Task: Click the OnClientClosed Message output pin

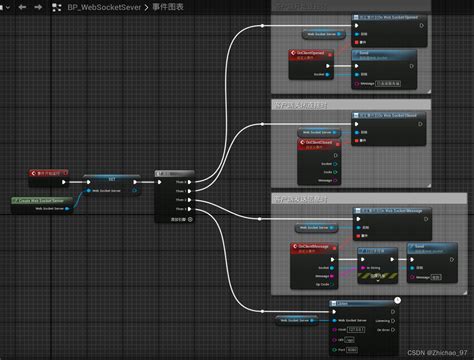Action: tap(335, 180)
